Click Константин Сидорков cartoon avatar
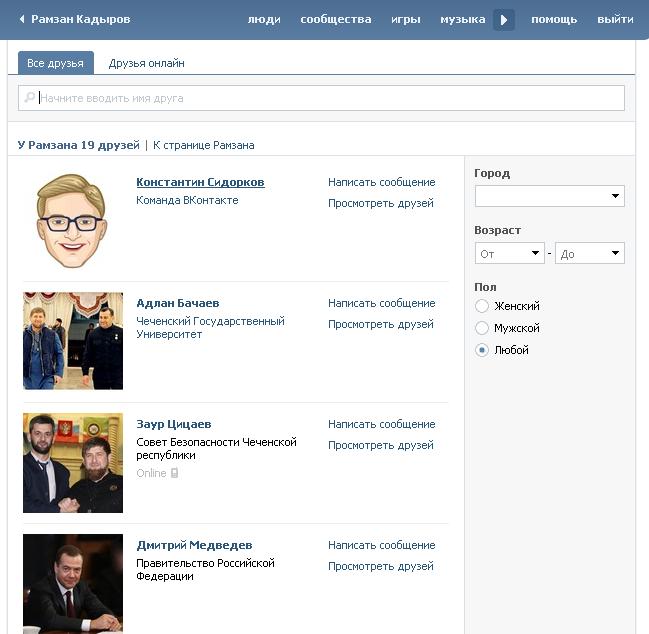649x634 pixels. (72, 220)
